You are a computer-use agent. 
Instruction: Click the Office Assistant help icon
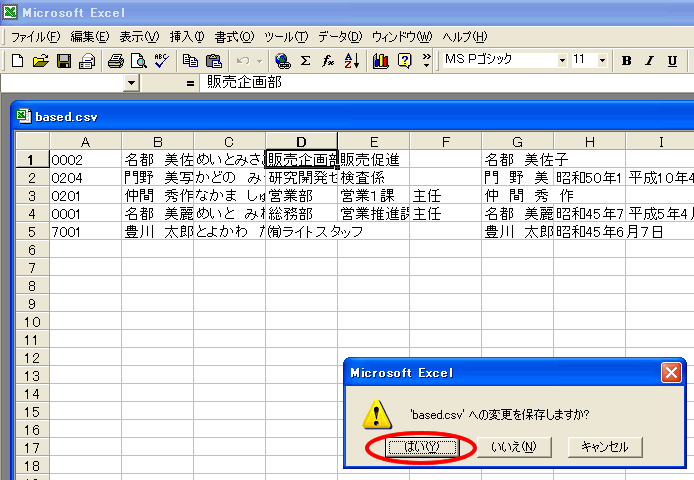coord(404,61)
